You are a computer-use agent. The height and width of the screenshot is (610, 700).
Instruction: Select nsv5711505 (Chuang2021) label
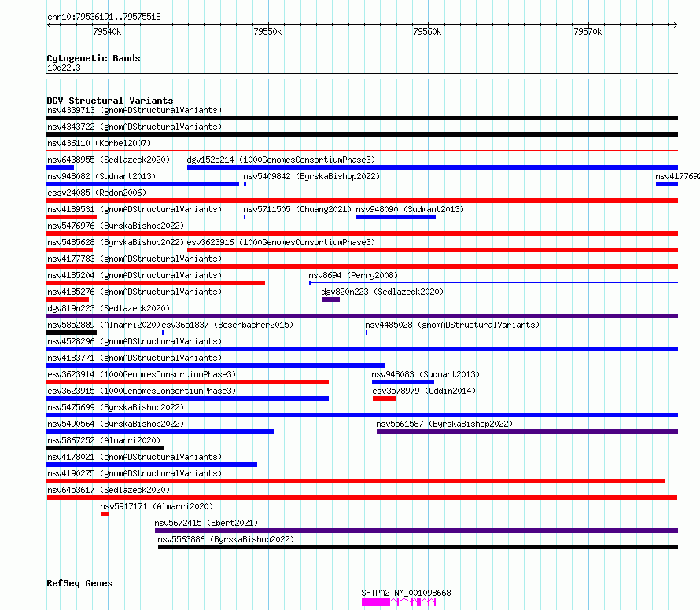tap(297, 209)
